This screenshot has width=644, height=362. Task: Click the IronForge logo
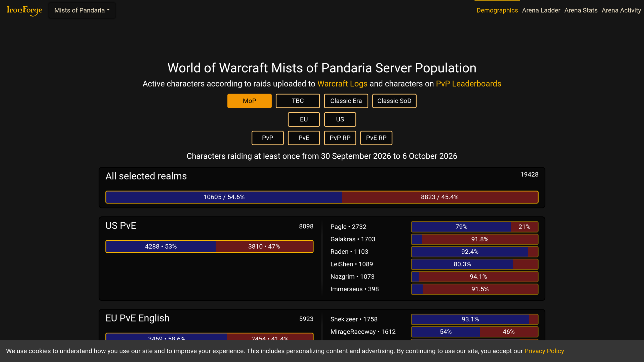24,10
